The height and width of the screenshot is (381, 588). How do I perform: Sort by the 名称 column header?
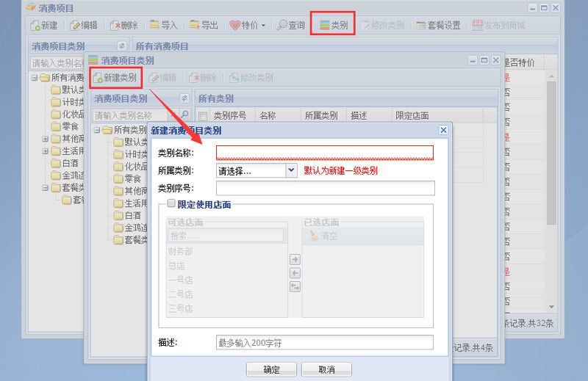278,116
